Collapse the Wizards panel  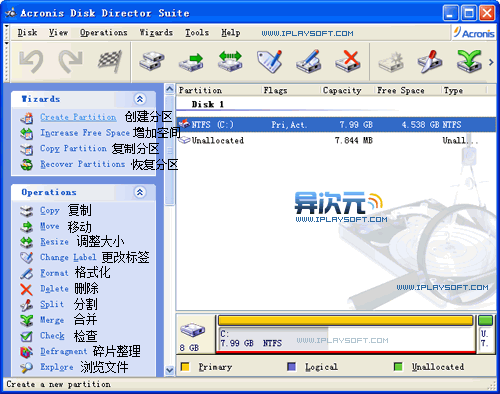click(x=140, y=99)
